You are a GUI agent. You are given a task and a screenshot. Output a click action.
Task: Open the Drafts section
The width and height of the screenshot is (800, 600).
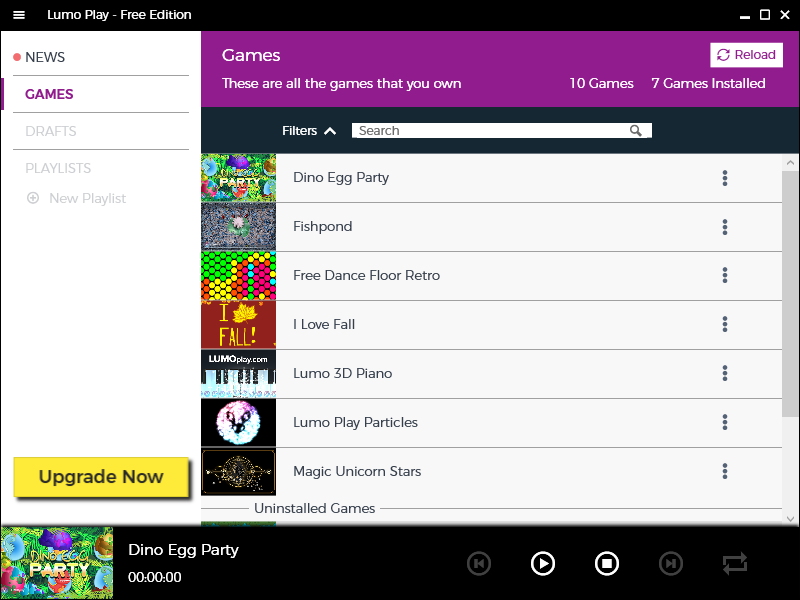click(x=51, y=132)
